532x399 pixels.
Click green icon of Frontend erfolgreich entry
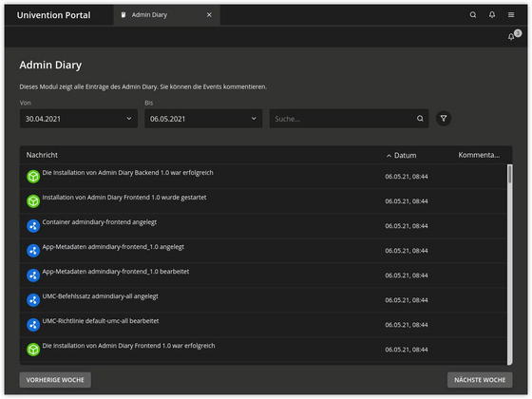coord(33,350)
